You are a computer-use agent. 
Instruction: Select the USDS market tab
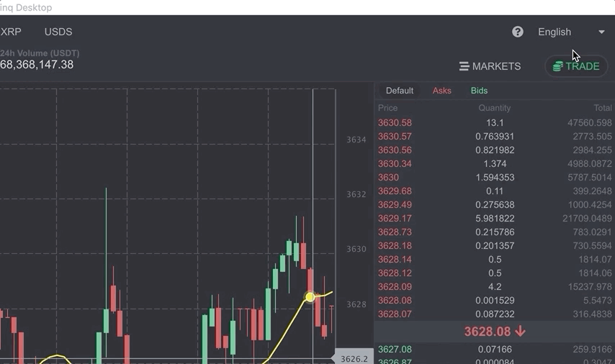point(58,32)
